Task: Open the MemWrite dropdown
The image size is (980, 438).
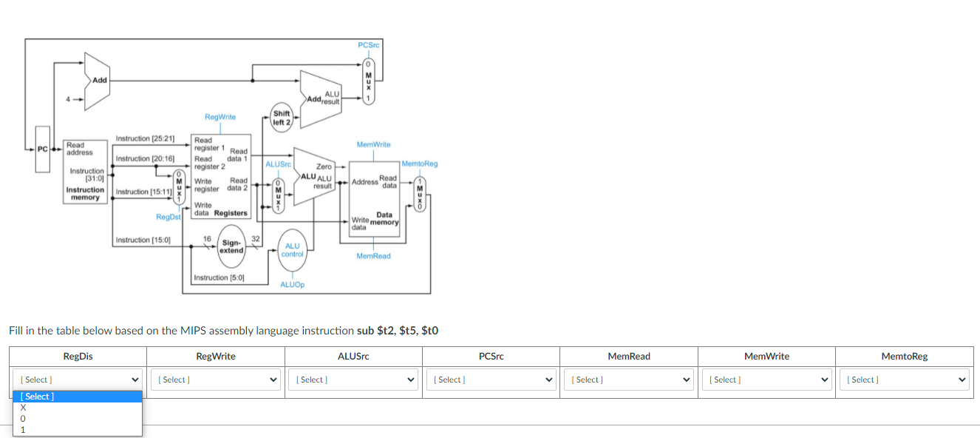Action: pos(766,379)
